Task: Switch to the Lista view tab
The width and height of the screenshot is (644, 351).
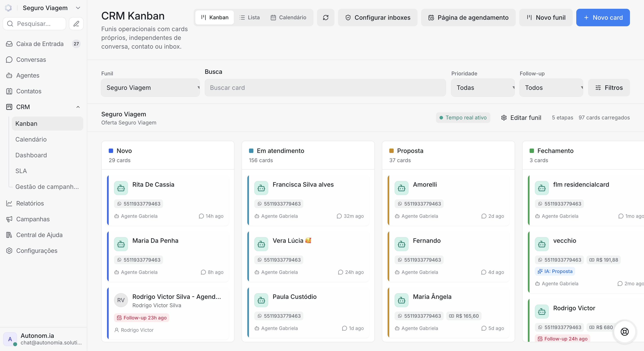Action: 249,18
